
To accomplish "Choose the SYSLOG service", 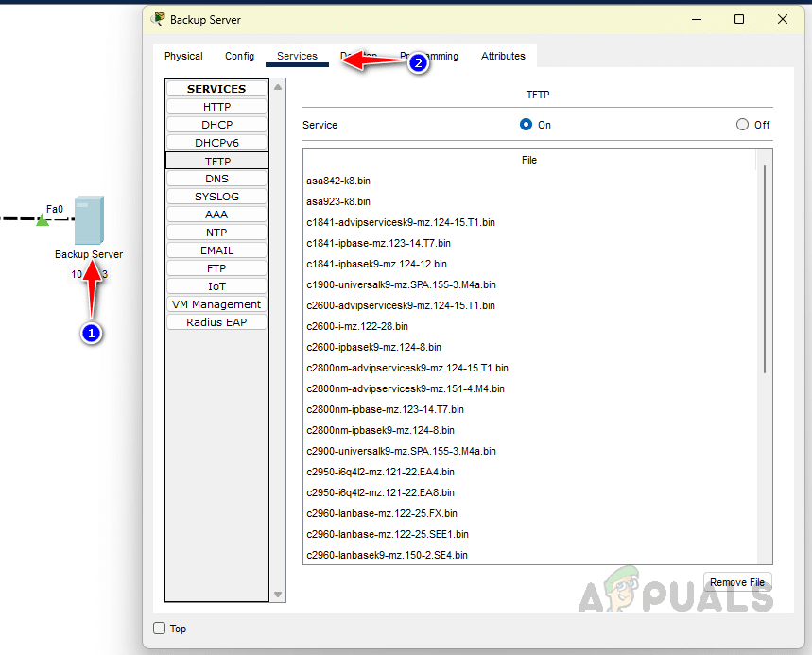I will point(216,197).
